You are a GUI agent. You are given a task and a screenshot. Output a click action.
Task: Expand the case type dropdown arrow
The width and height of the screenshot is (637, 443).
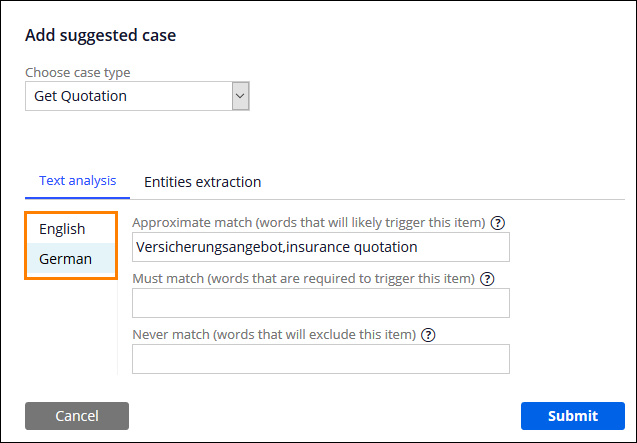[x=240, y=96]
